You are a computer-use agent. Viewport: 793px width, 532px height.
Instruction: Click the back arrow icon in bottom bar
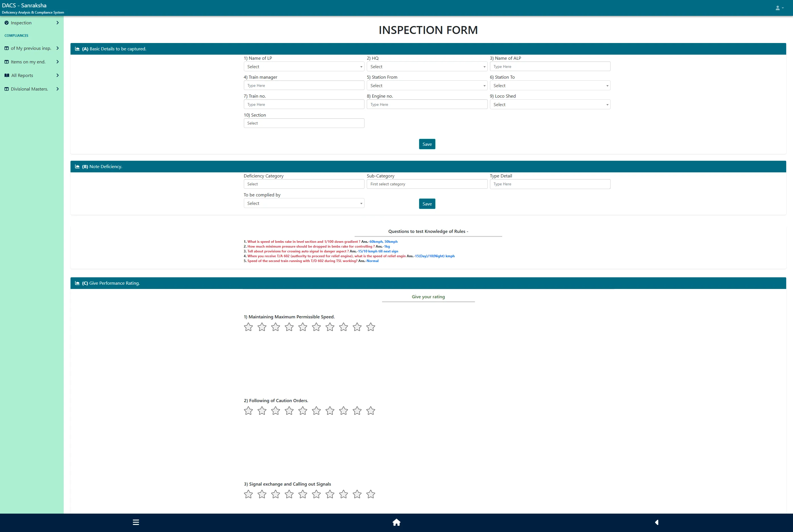tap(656, 522)
